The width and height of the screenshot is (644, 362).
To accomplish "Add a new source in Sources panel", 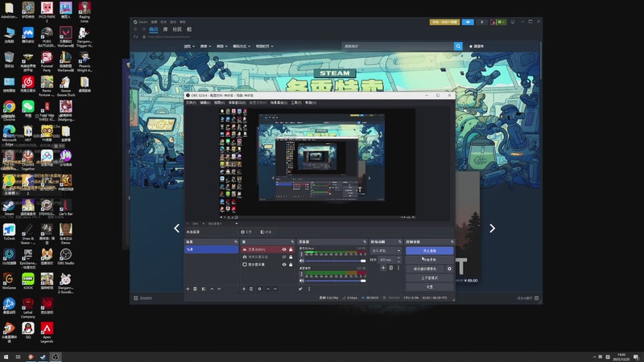I will [x=244, y=289].
